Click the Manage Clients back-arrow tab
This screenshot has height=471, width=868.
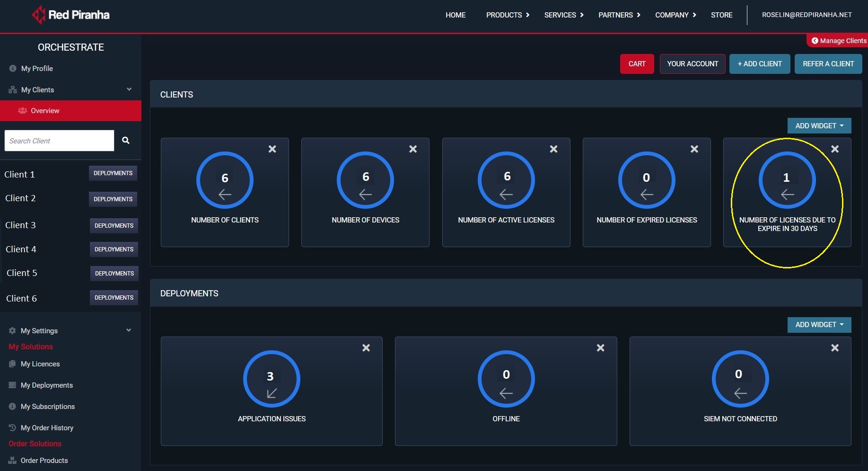(x=838, y=41)
